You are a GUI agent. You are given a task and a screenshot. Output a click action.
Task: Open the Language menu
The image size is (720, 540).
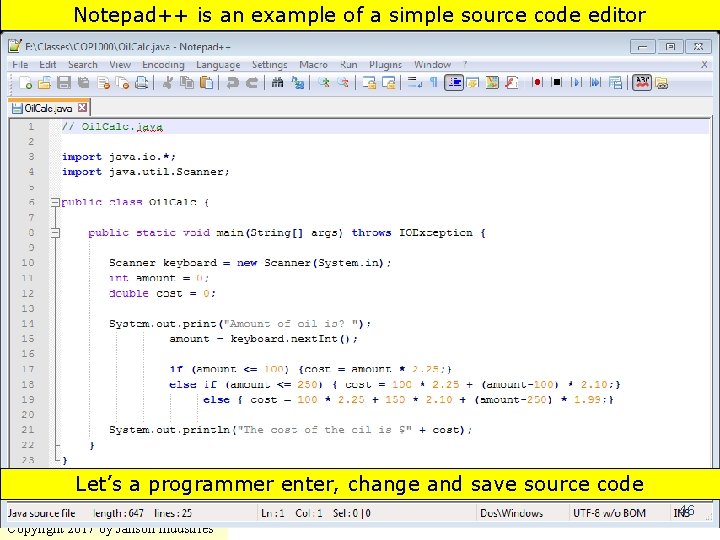[218, 65]
